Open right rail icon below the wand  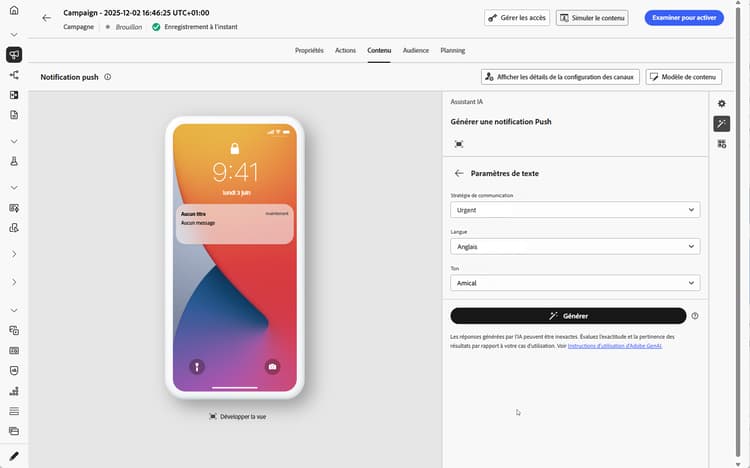(721, 144)
